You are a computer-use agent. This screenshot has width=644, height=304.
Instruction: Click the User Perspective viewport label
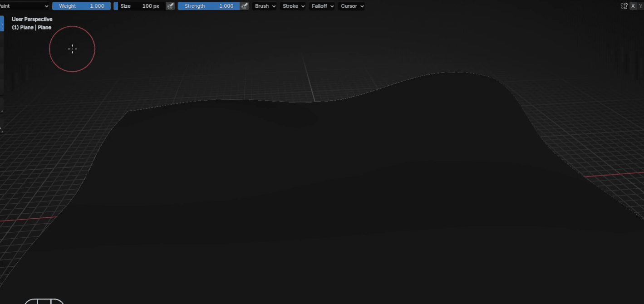point(32,20)
